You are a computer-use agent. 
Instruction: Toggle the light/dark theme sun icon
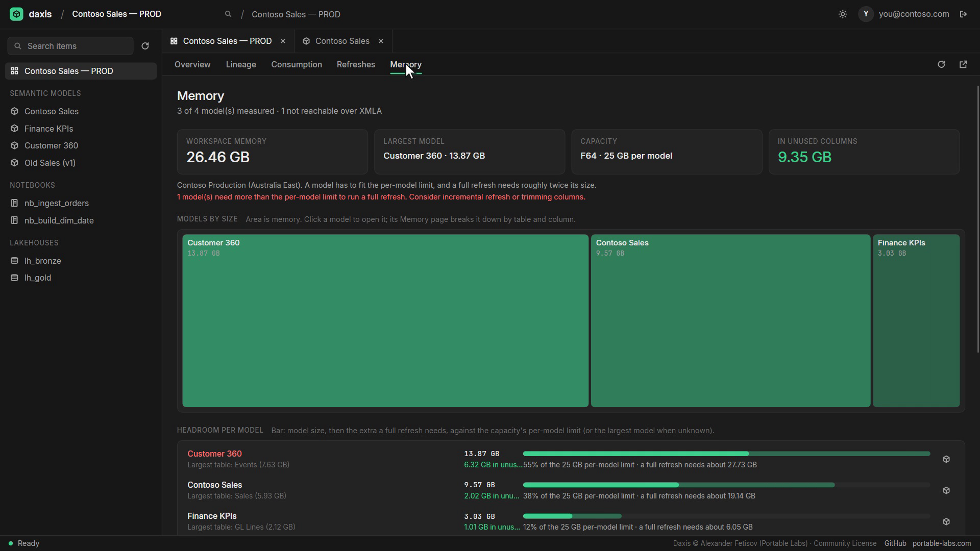pos(843,14)
